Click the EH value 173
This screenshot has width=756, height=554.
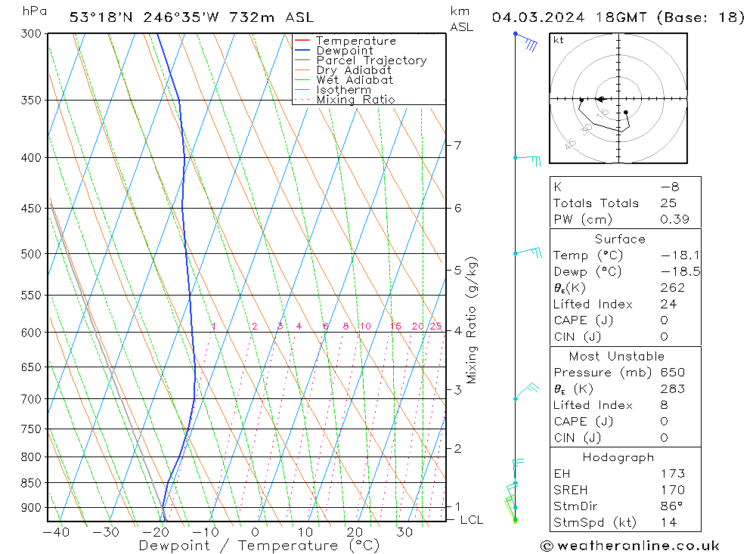coord(673,473)
